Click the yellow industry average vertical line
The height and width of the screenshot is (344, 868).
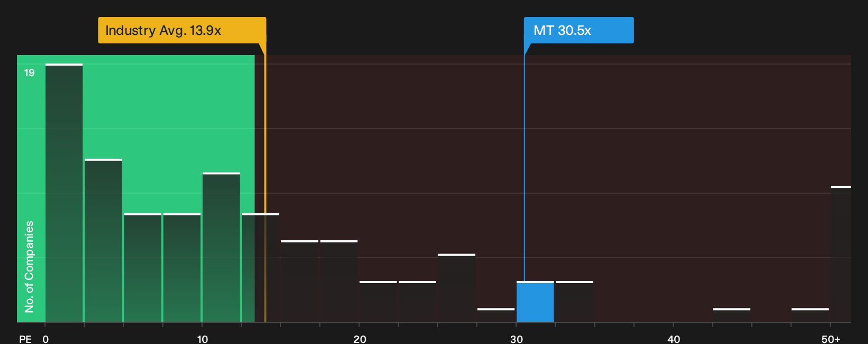[x=265, y=183]
